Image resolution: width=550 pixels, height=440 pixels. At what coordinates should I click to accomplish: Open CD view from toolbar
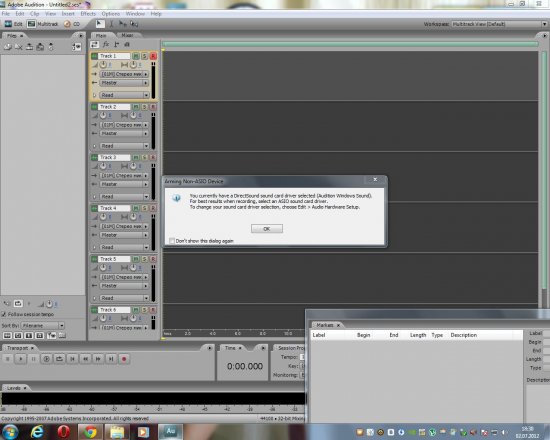[72, 24]
